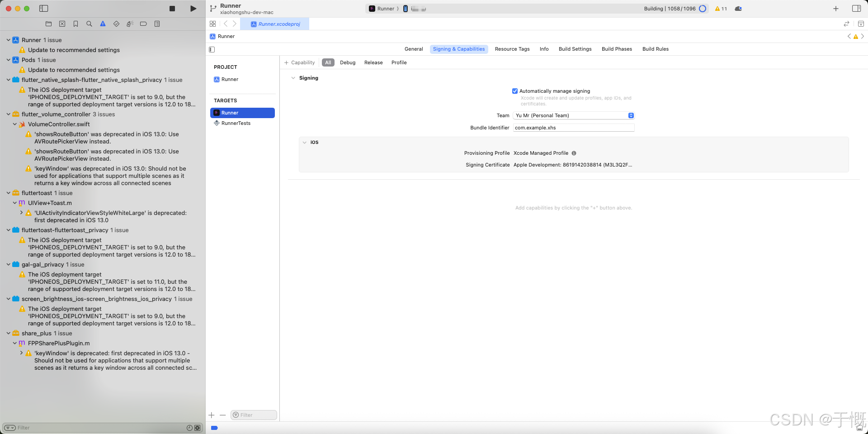Hide the project and targets list

click(x=212, y=49)
